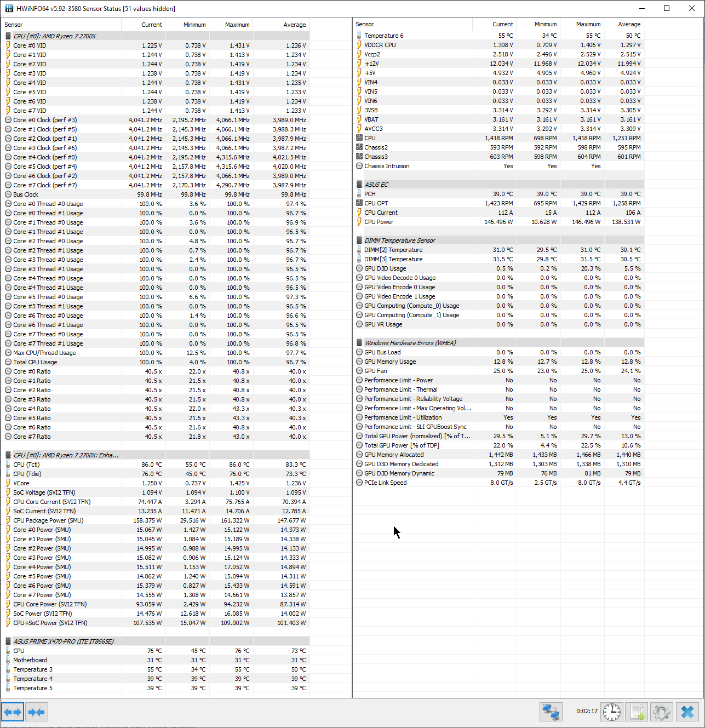Select the GPU Video Encode 0 Usage row
The height and width of the screenshot is (728, 705).
click(498, 287)
